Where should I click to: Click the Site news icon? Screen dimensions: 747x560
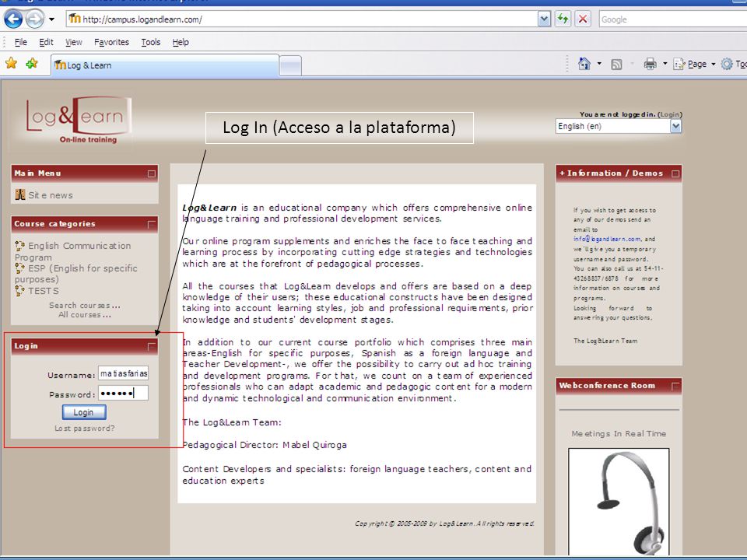(20, 194)
